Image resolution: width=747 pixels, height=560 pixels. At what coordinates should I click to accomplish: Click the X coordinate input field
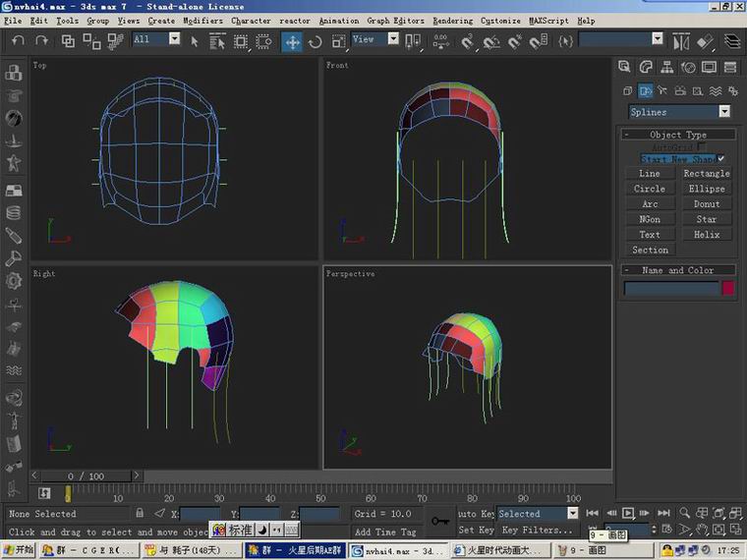pos(201,513)
